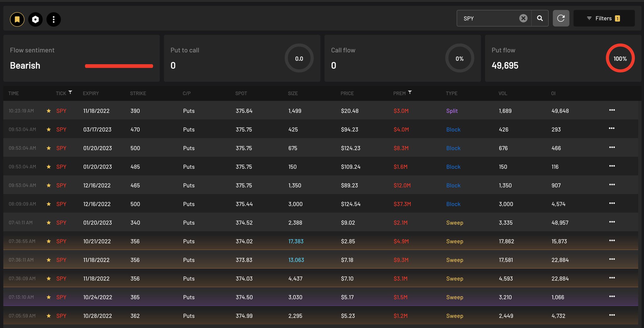Click the $37.3M premium value
Screen dimensions: 644x328
(x=402, y=204)
